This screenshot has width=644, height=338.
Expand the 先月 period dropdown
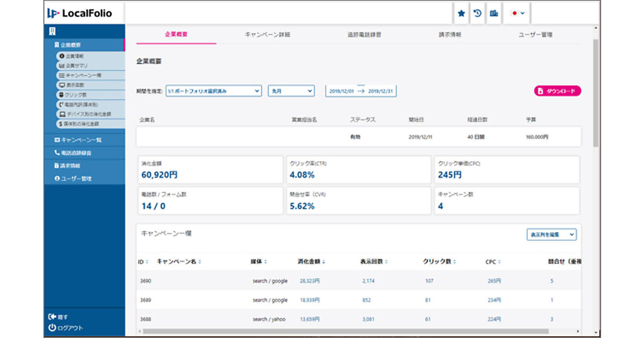click(291, 91)
